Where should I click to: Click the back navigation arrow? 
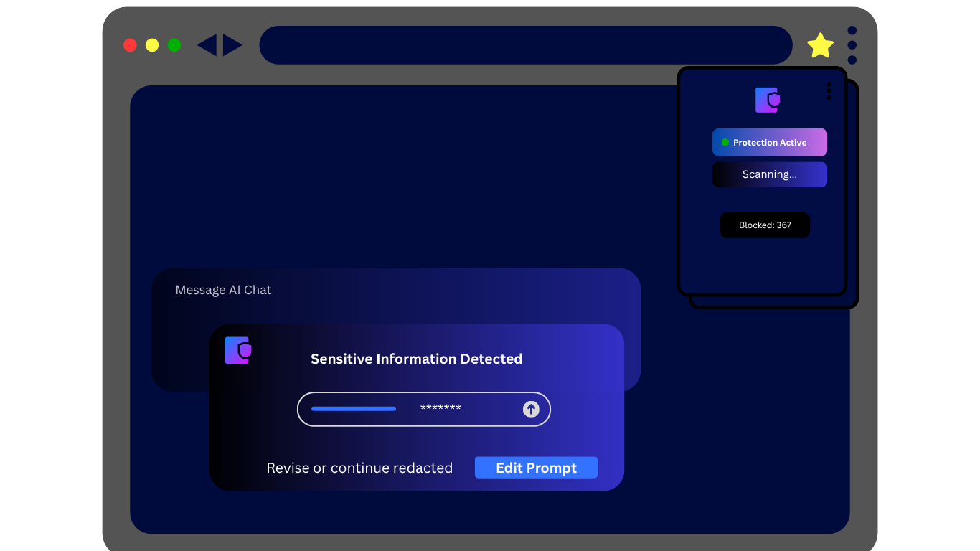(x=209, y=44)
